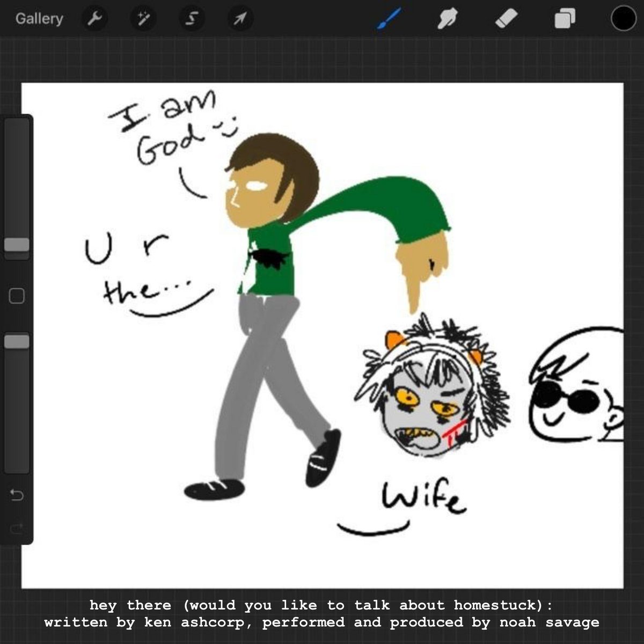Redo using the bottom sidebar arrow
The image size is (644, 644).
[17, 529]
